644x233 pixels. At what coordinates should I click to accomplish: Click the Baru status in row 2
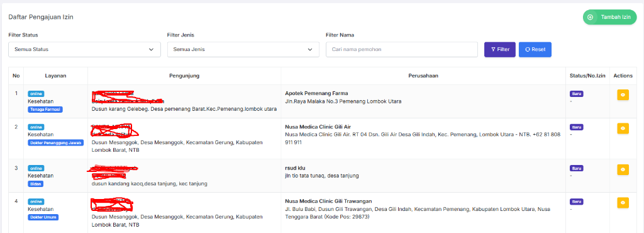[577, 127]
